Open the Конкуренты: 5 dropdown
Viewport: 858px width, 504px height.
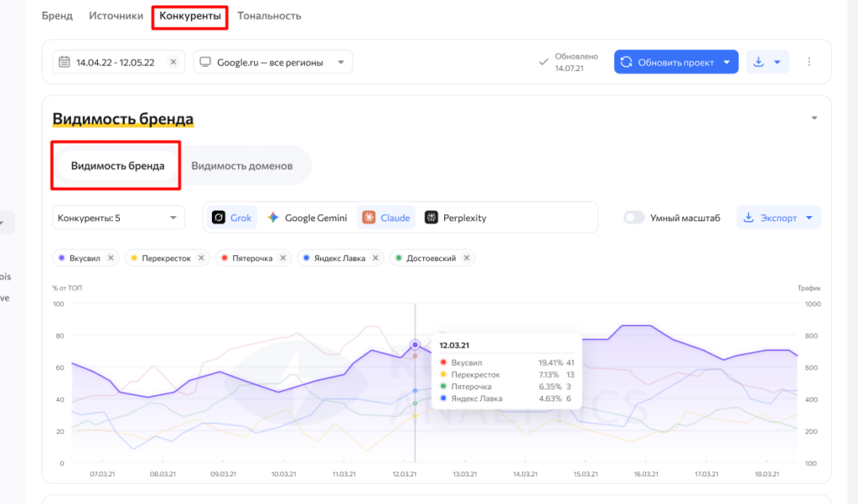[x=118, y=219]
